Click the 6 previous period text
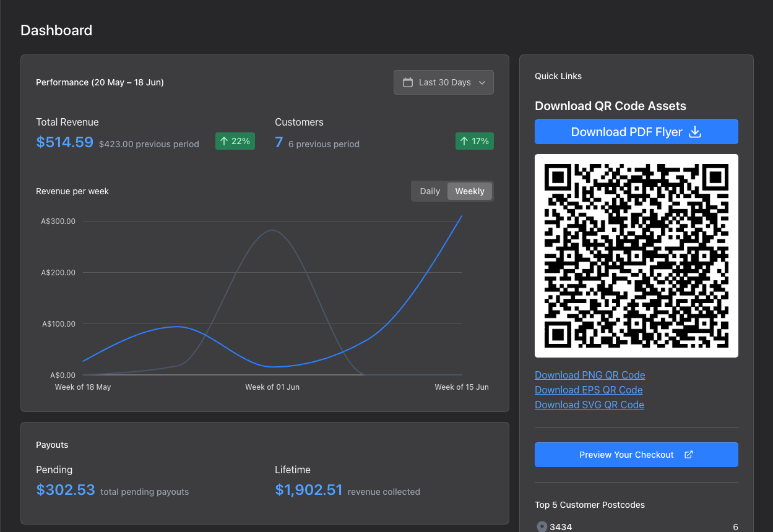The image size is (773, 532). point(324,144)
